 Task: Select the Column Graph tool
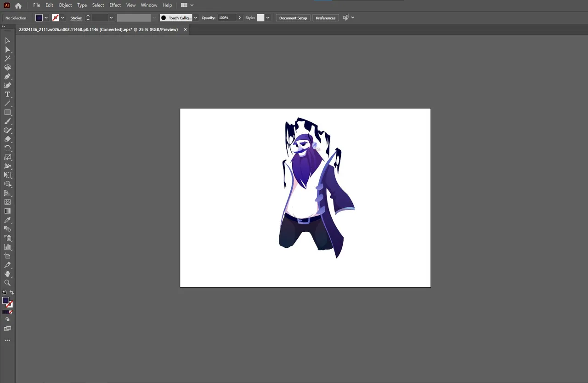7,247
